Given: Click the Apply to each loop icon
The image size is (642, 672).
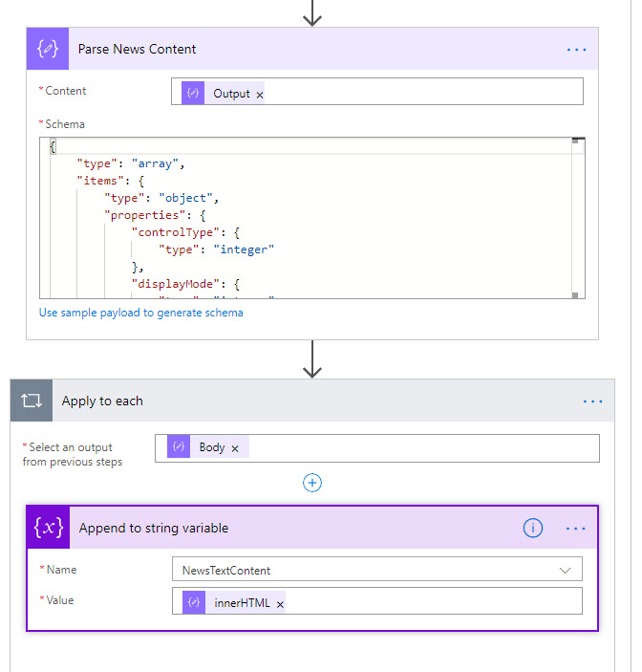Looking at the screenshot, I should tap(32, 401).
